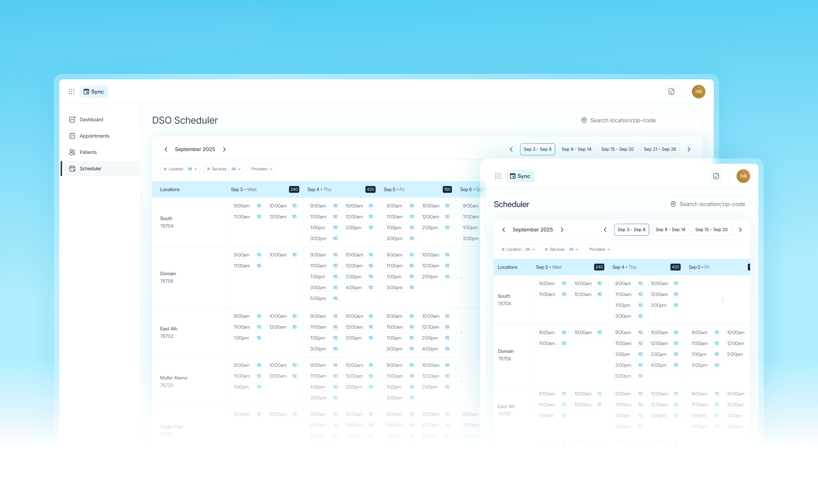This screenshot has height=504, width=818.
Task: Open the apps grid menu in the main window
Action: click(x=71, y=92)
